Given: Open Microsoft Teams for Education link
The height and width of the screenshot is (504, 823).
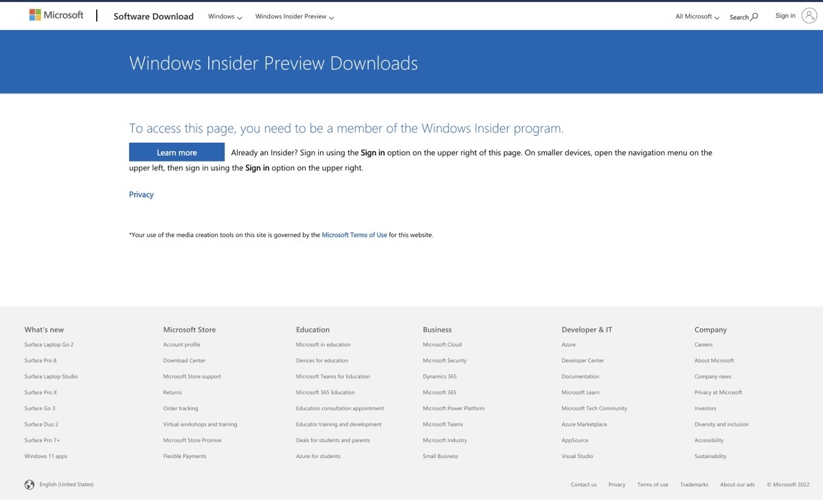Looking at the screenshot, I should point(332,376).
